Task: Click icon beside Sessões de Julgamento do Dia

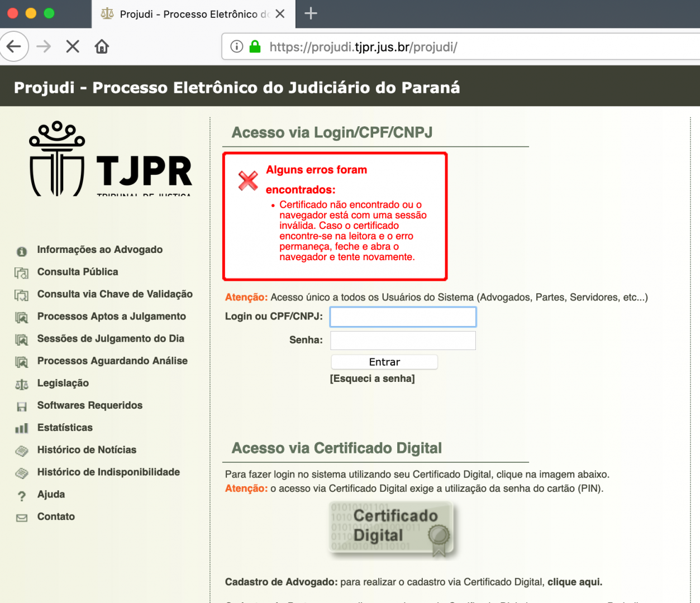Action: coord(22,340)
